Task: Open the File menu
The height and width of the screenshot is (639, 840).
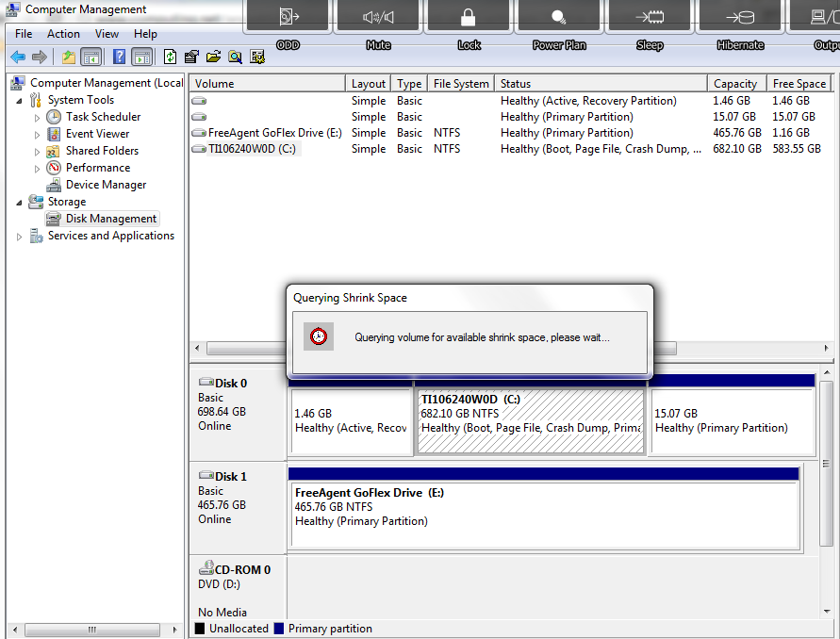Action: [24, 34]
